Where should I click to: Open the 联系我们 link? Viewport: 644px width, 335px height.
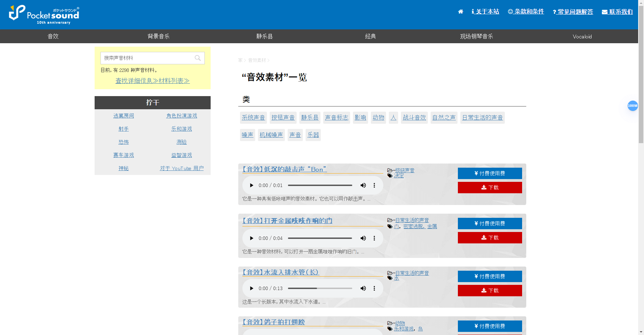pos(617,12)
